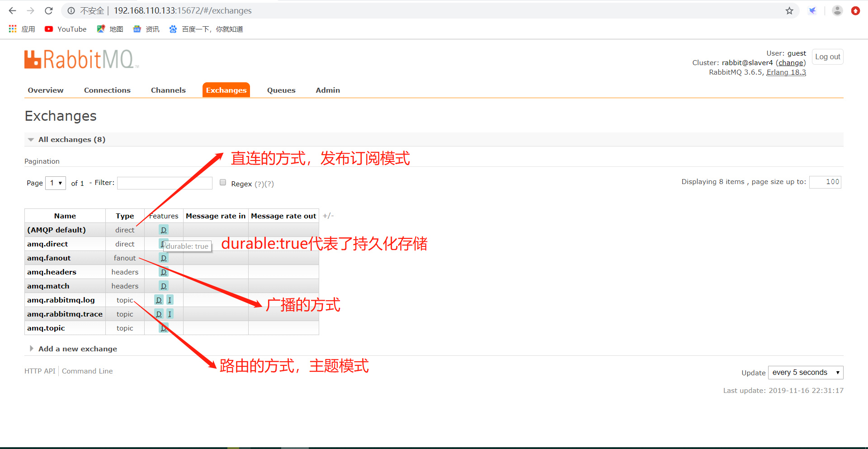Click inside the Filter input box
The image size is (868, 449).
click(165, 183)
